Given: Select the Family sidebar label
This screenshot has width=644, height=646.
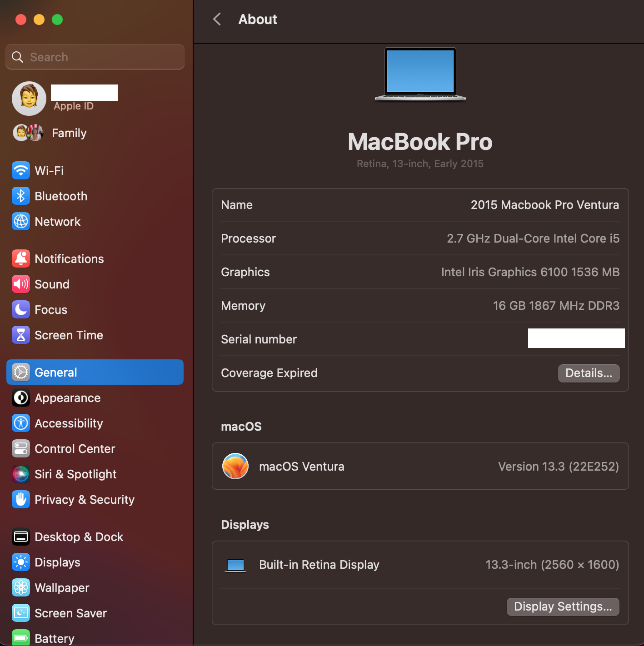Looking at the screenshot, I should click(x=69, y=133).
